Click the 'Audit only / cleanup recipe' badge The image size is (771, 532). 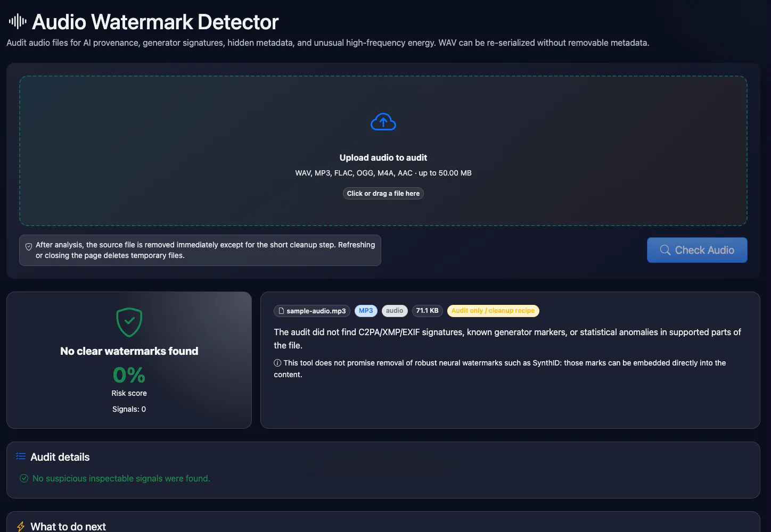(493, 311)
